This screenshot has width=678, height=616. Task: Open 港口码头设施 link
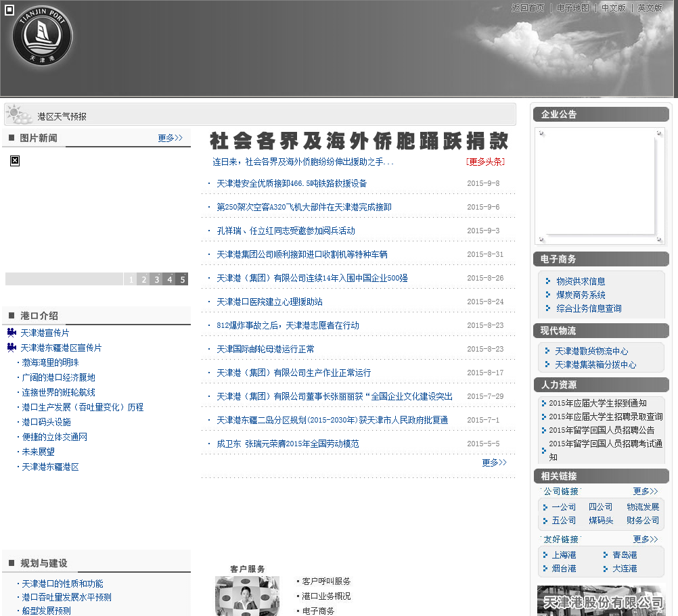[46, 422]
